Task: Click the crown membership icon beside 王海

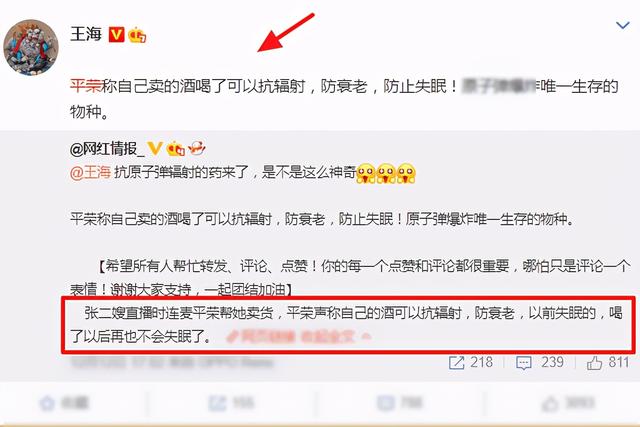Action: (x=137, y=36)
